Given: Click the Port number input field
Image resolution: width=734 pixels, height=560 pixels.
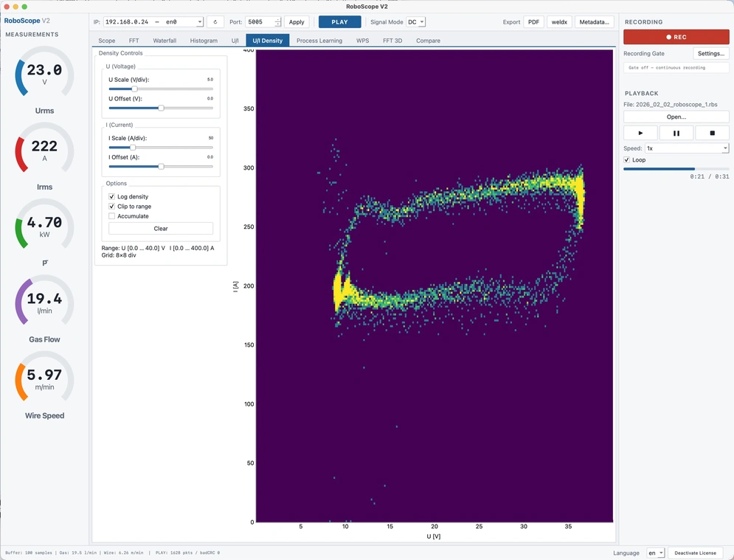Looking at the screenshot, I should [260, 22].
